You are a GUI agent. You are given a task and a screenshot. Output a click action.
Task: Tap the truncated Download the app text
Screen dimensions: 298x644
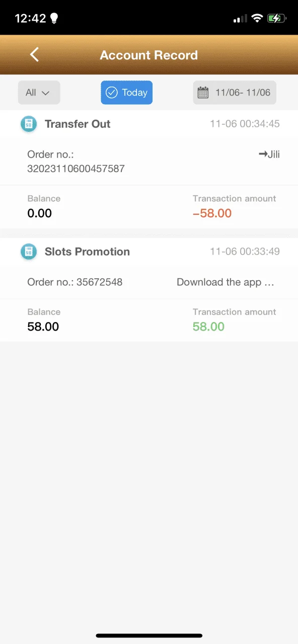[x=226, y=282]
